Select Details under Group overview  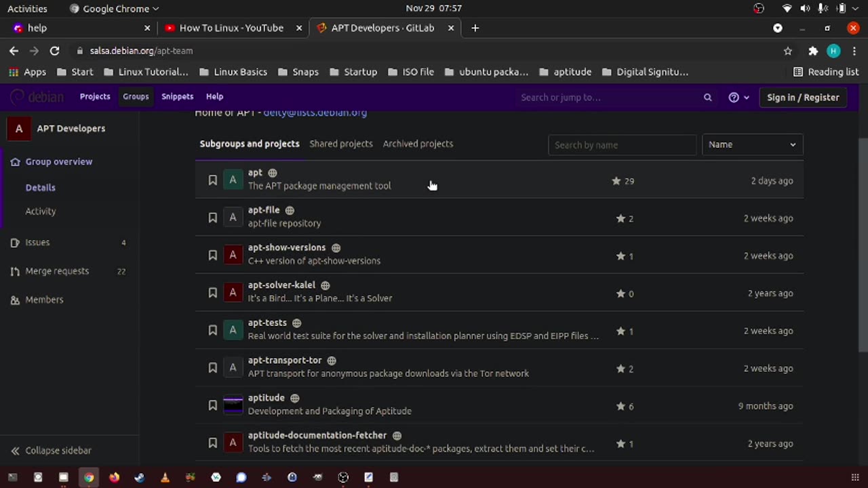coord(41,188)
